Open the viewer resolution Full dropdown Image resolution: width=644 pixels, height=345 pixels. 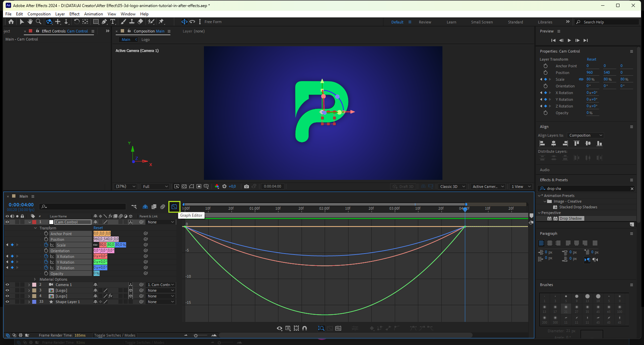point(155,187)
